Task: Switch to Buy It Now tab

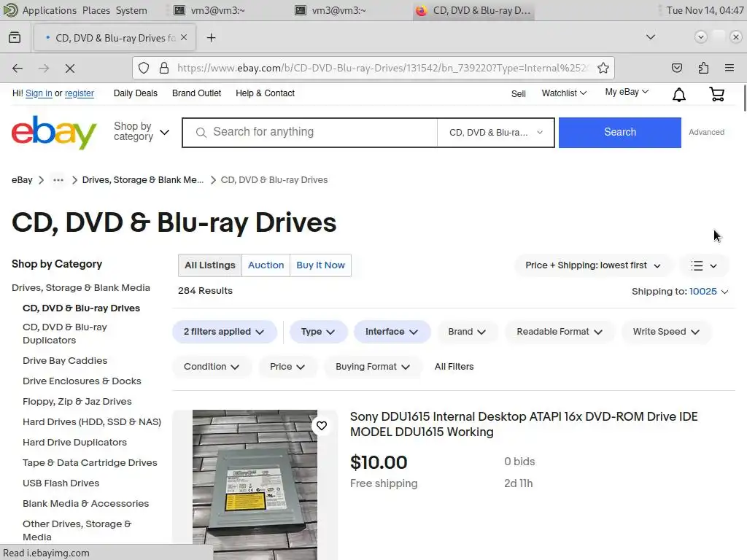Action: coord(321,265)
